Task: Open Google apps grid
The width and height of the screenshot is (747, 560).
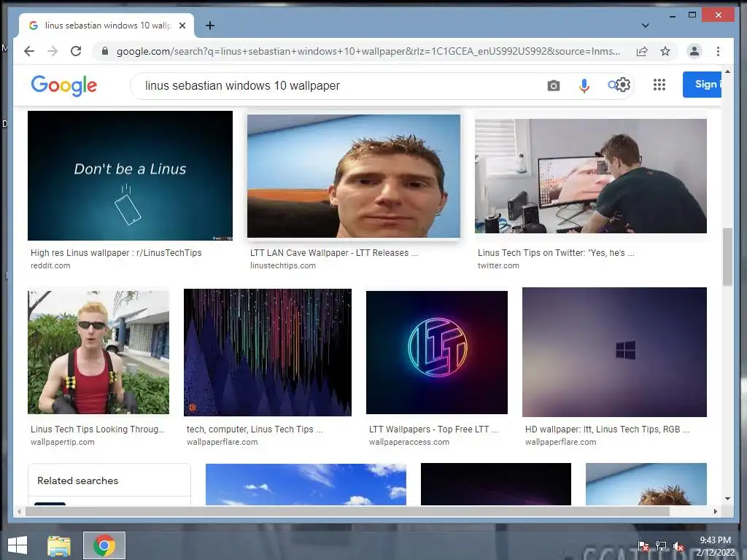Action: click(x=659, y=85)
